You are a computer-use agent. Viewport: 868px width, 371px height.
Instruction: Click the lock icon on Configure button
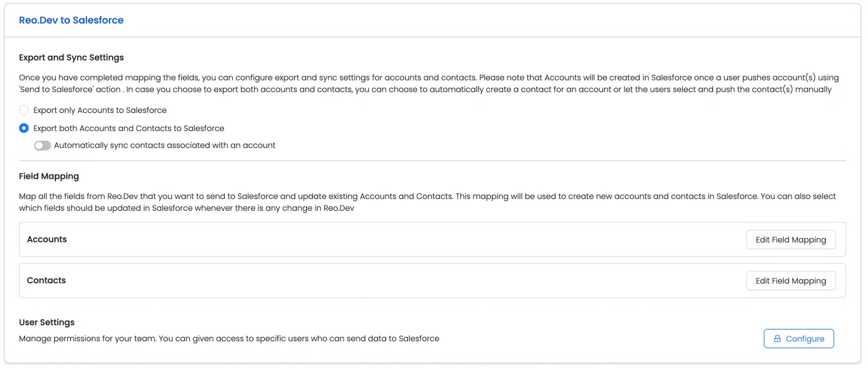[x=777, y=339]
